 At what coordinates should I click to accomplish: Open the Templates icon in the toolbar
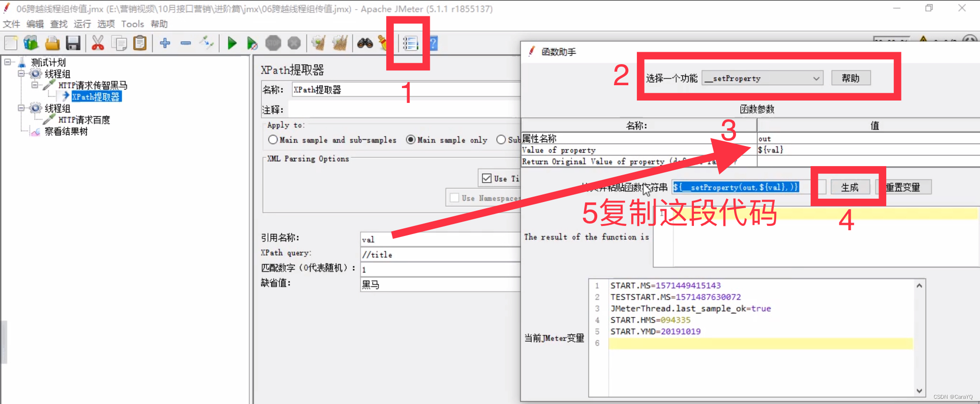point(31,43)
